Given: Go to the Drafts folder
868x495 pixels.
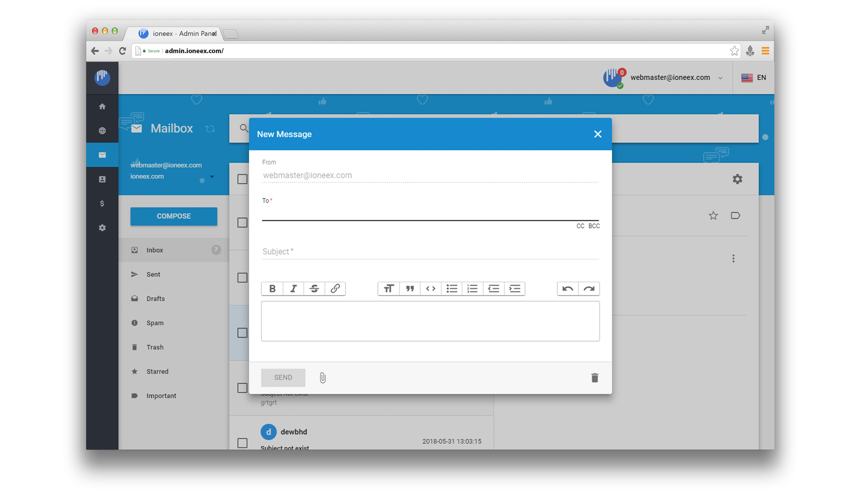Looking at the screenshot, I should point(155,299).
